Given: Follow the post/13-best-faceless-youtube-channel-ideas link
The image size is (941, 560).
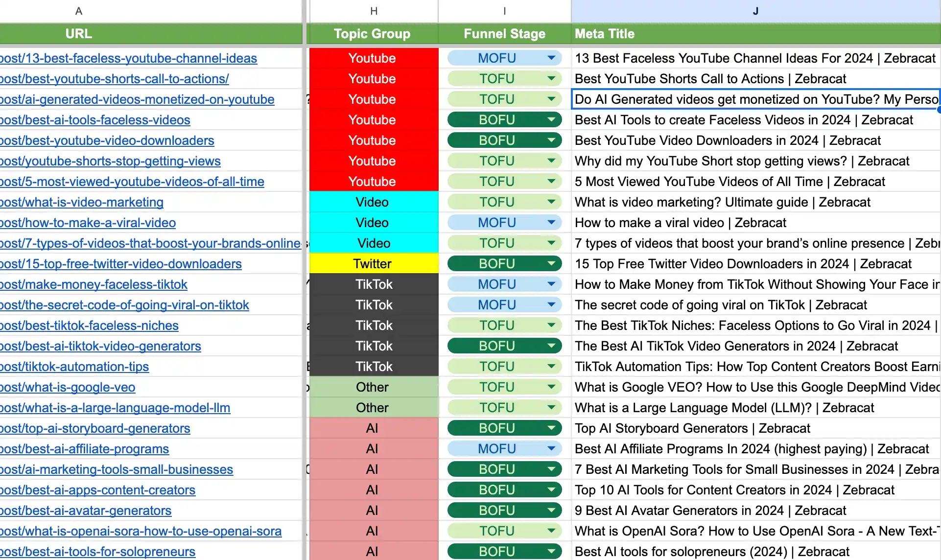Looking at the screenshot, I should pos(128,58).
